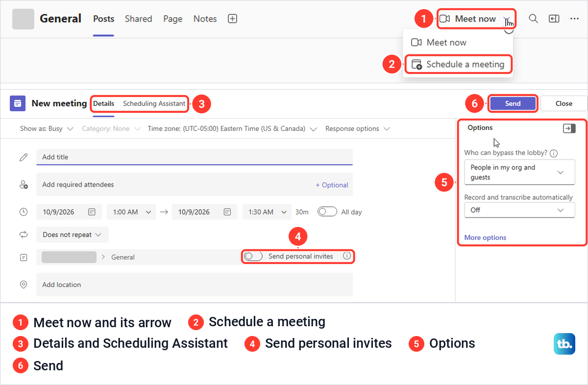Open Record and transcribe automatically dropdown

click(x=519, y=210)
